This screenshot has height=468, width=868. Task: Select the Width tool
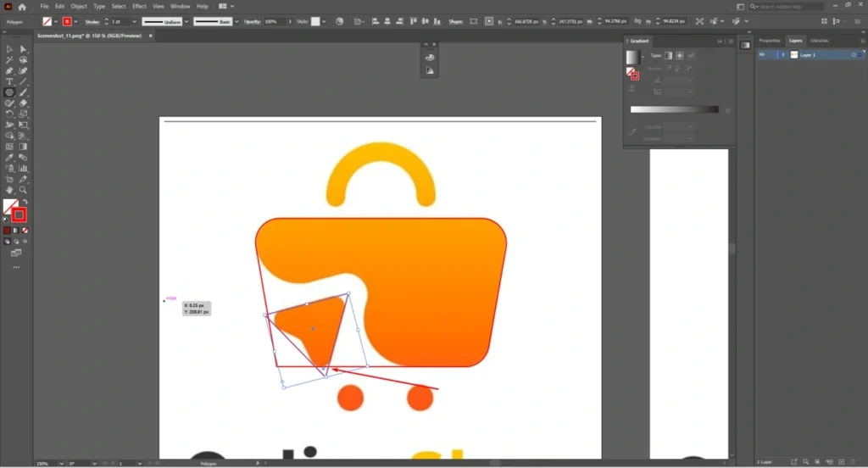(9, 125)
